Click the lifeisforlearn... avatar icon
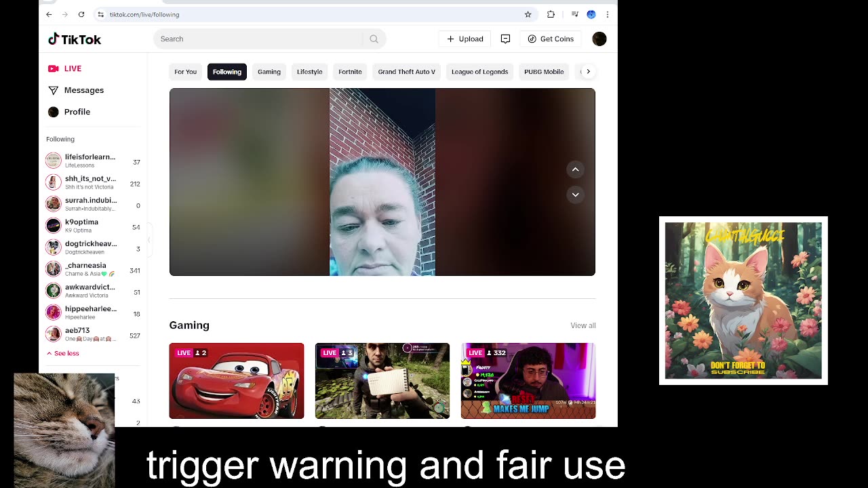 53,161
